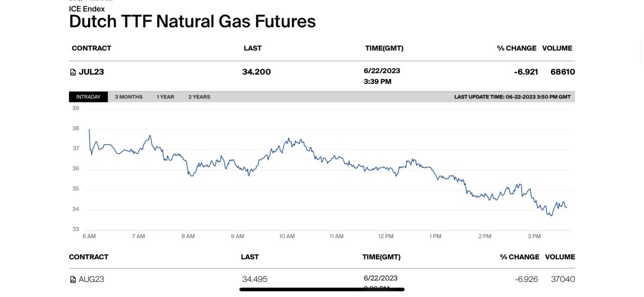Click the document icon beside JUL23
Screen dimensions: 644x297
[x=73, y=72]
